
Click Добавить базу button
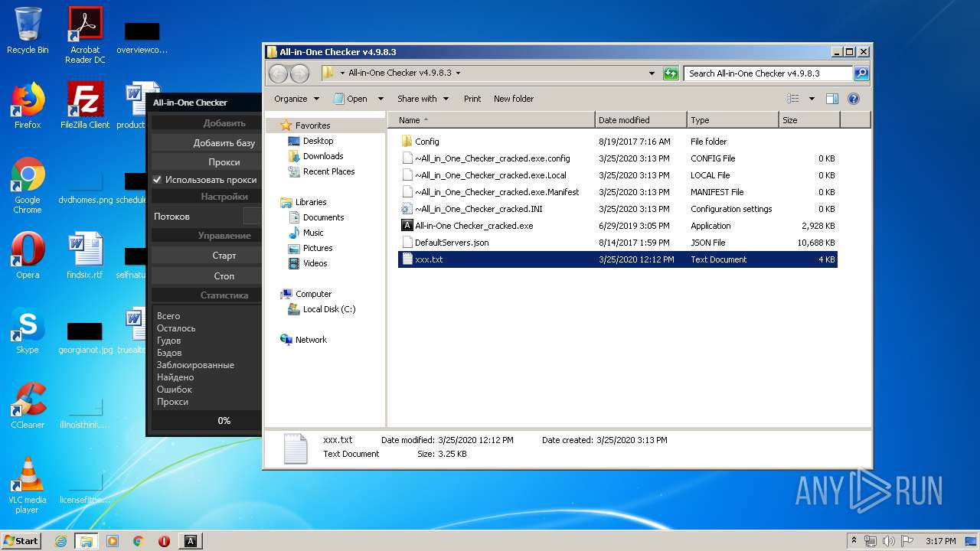point(207,143)
